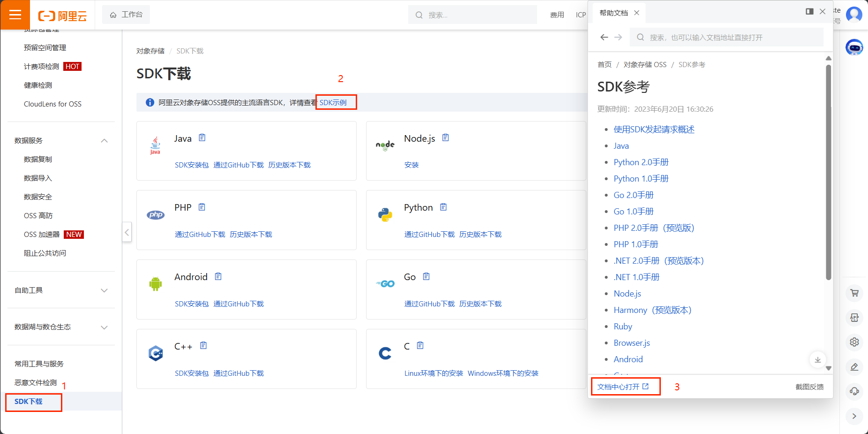This screenshot has height=434, width=868.
Task: Open Python 2.0手册 doc link
Action: click(x=641, y=162)
